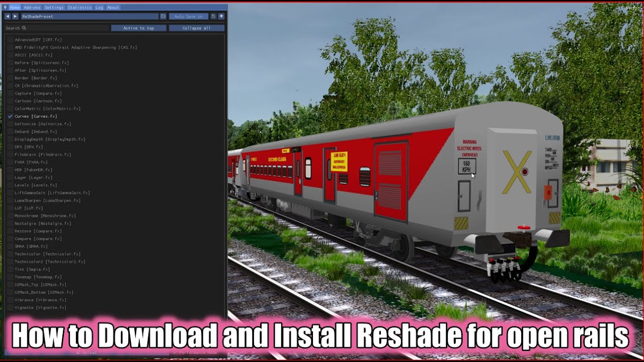Select Technicolor2 [Technicolor2.fx] entry
644x362 pixels.
click(50, 261)
